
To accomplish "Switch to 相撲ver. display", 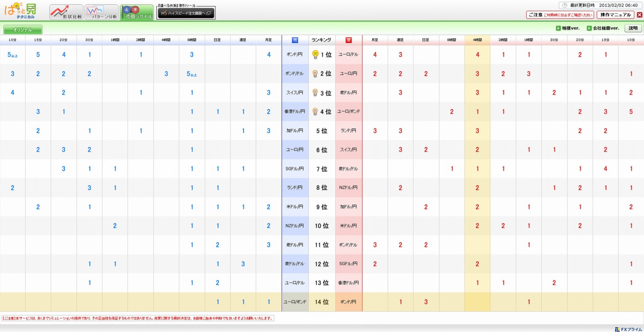I will (x=568, y=28).
